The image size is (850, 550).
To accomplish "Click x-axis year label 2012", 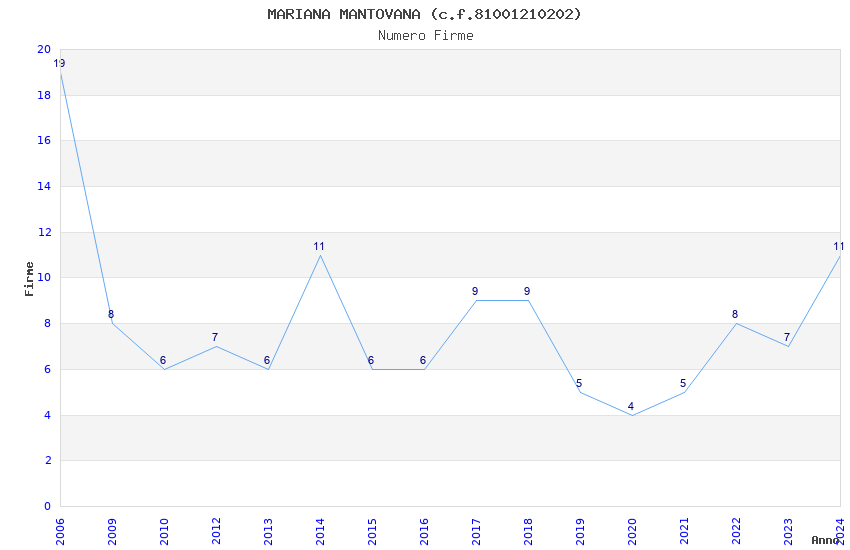I will coord(216,531).
